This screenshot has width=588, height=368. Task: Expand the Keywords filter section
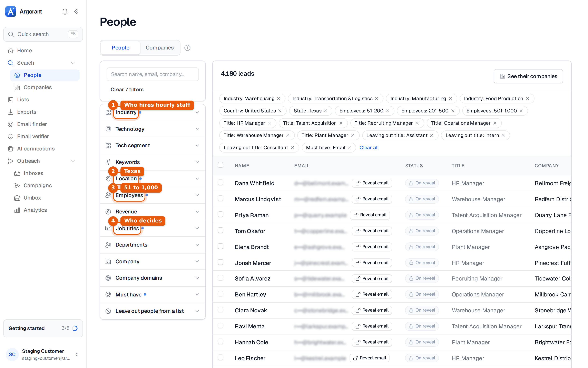153,162
